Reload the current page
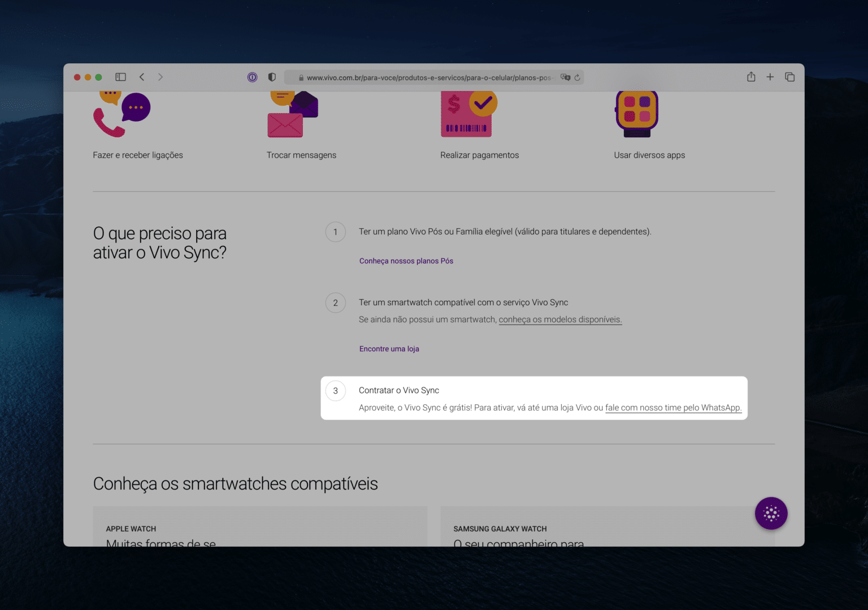The image size is (868, 610). pyautogui.click(x=577, y=77)
